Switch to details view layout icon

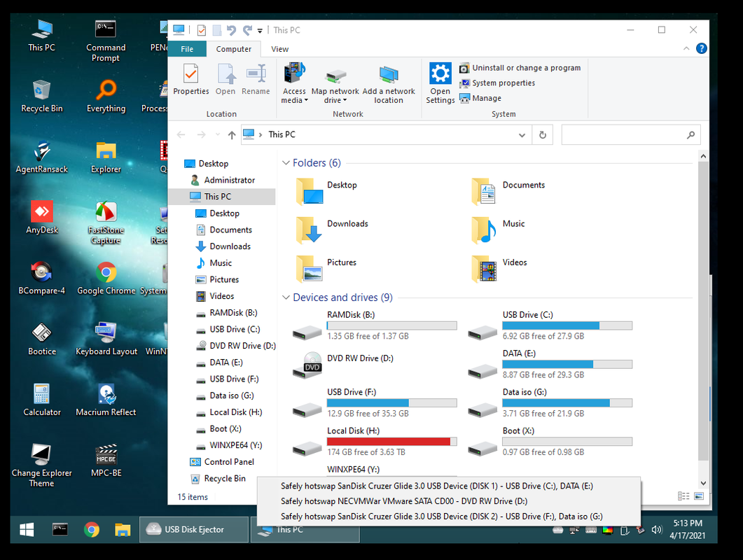coord(683,496)
